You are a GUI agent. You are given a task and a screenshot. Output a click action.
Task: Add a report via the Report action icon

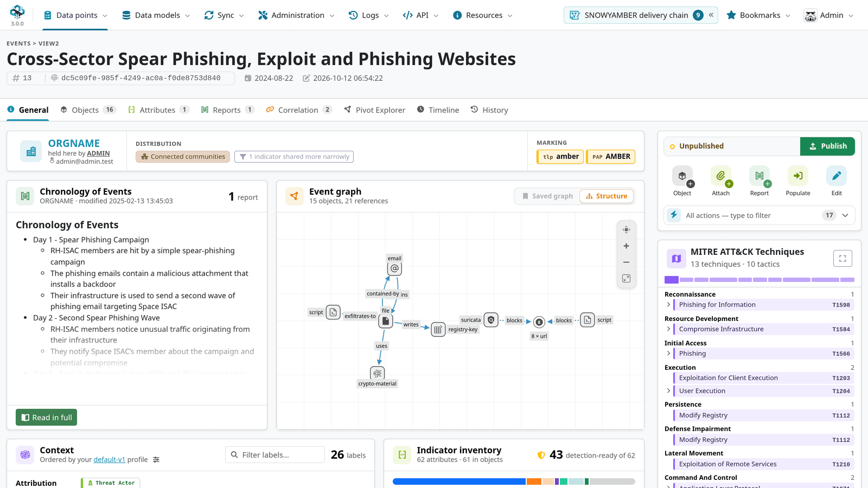[x=759, y=176]
